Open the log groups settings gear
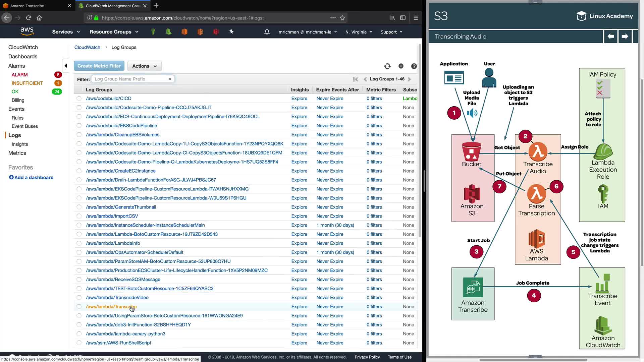 click(401, 66)
